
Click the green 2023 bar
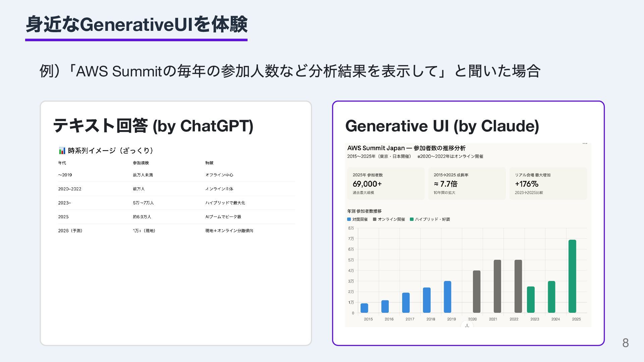[531, 299]
